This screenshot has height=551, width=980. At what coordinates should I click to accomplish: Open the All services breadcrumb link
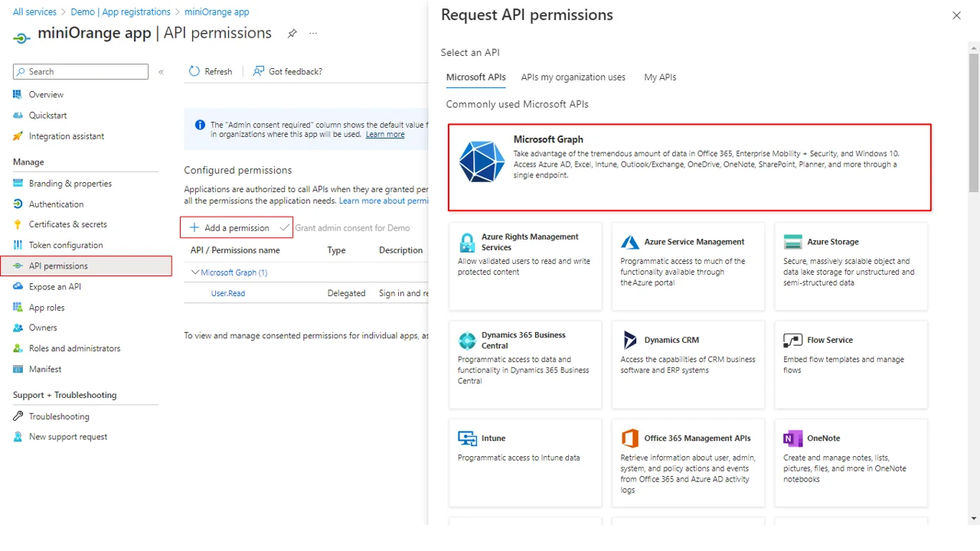pyautogui.click(x=34, y=12)
